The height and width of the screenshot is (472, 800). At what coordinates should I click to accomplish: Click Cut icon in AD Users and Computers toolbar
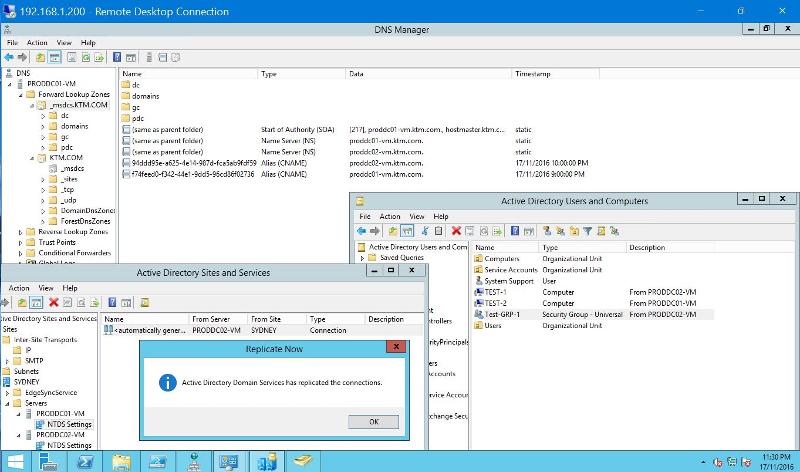[x=424, y=231]
